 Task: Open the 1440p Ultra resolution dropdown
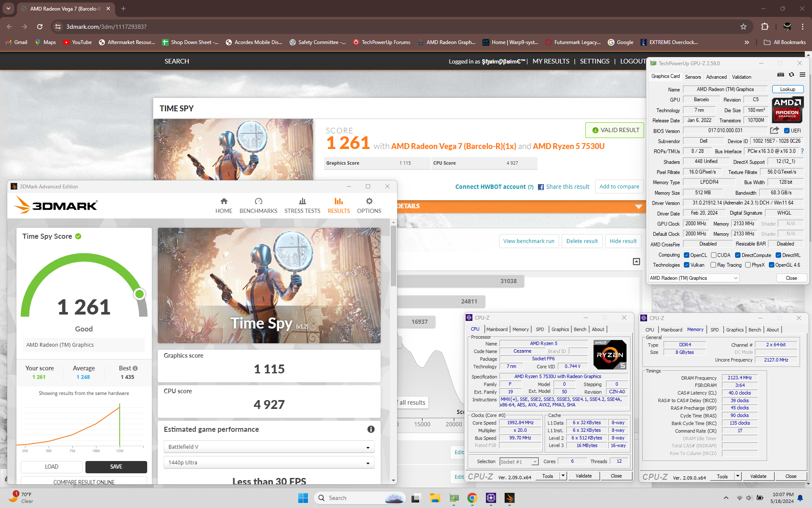(x=269, y=462)
